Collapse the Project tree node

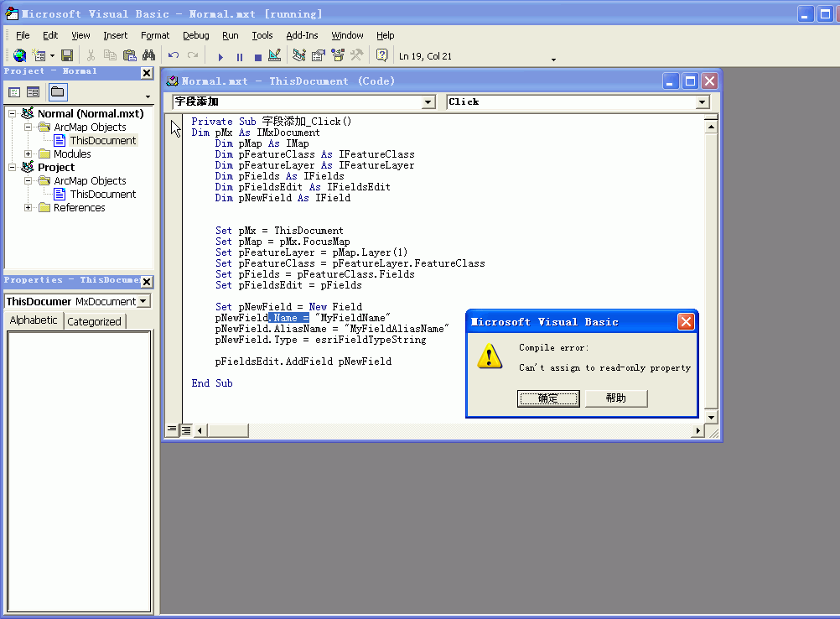click(x=12, y=167)
